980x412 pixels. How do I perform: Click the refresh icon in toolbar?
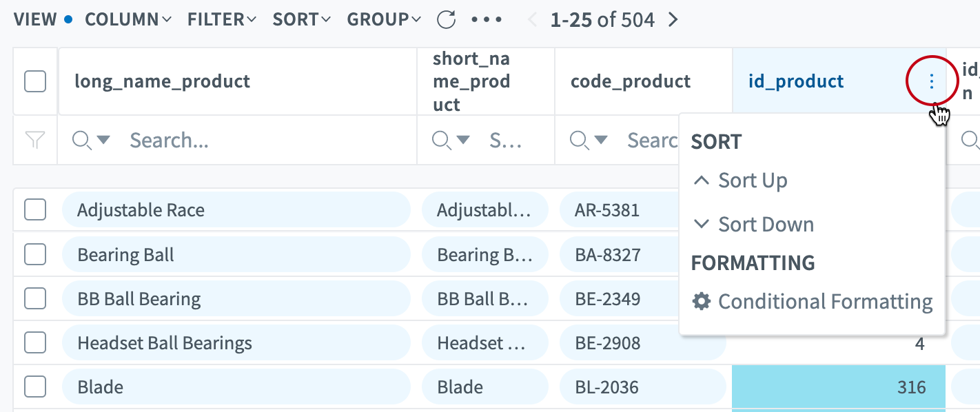[x=447, y=20]
